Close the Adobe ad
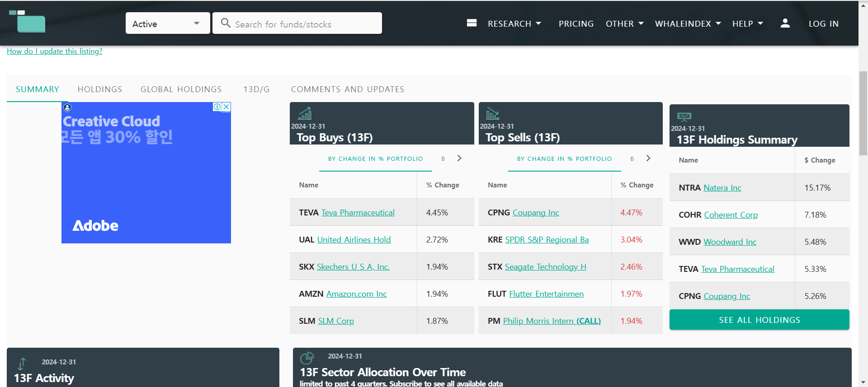The height and width of the screenshot is (387, 868). pyautogui.click(x=226, y=107)
